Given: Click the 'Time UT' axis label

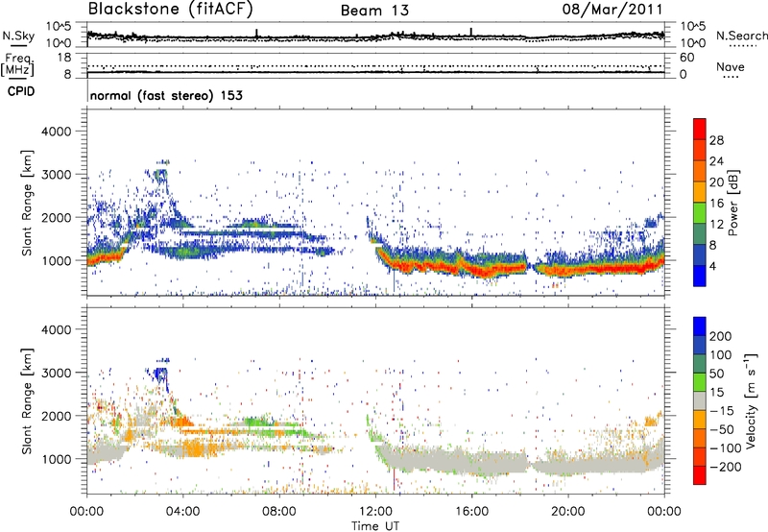Looking at the screenshot, I should pos(375,526).
